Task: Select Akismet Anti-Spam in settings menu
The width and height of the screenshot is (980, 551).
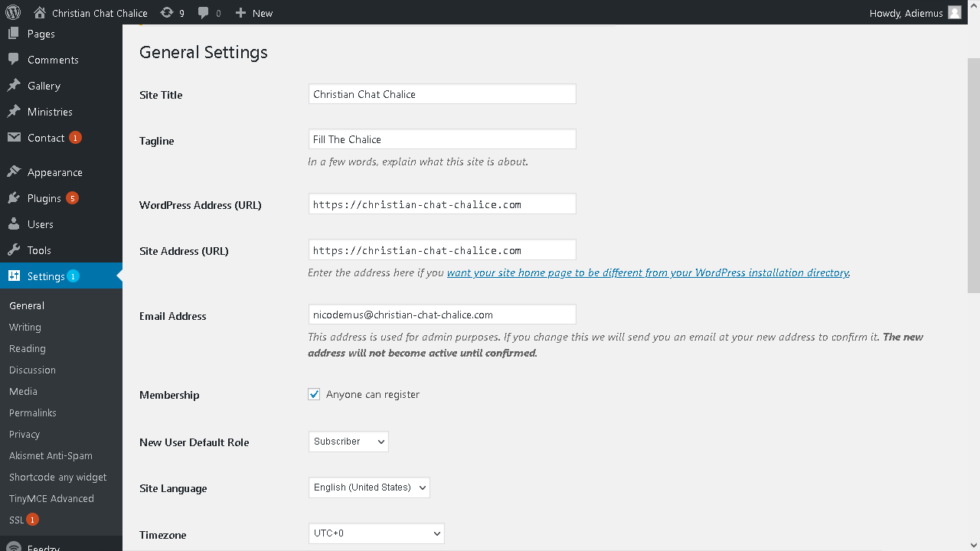Action: [x=51, y=455]
